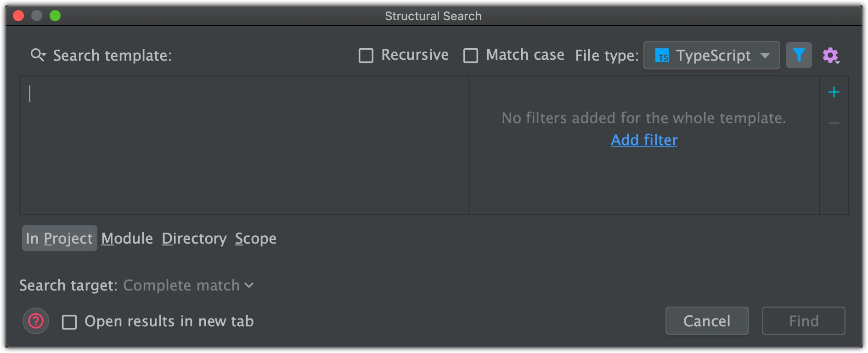Expand the Complete match search target dropdown
Screen dimensions: 868x353
pos(188,285)
